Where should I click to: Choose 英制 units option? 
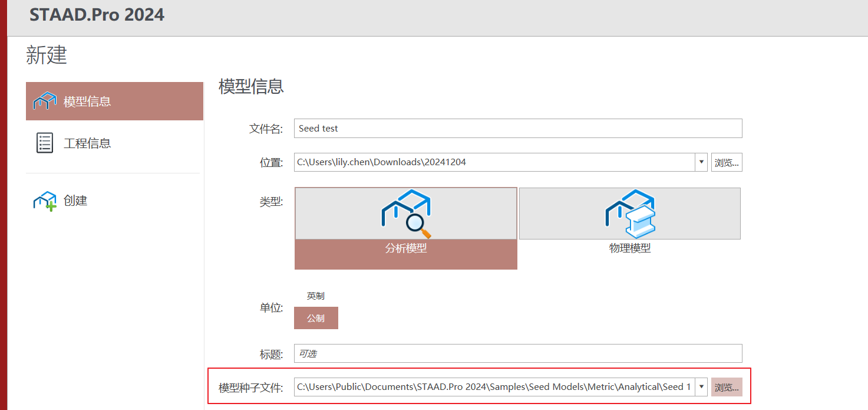click(316, 296)
